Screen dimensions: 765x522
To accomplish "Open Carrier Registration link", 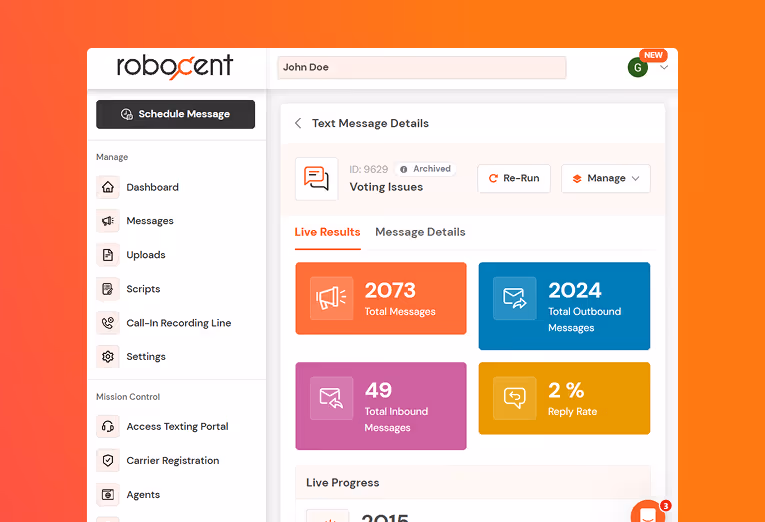I will 173,461.
